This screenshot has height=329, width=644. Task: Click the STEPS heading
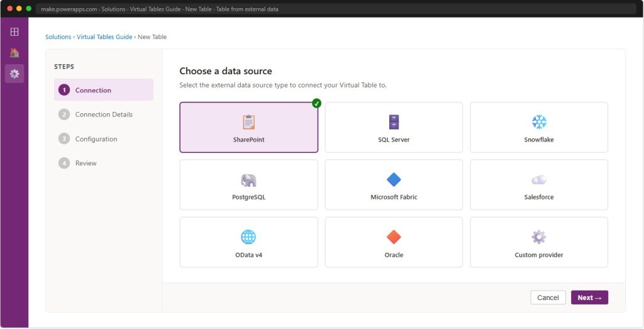point(64,67)
